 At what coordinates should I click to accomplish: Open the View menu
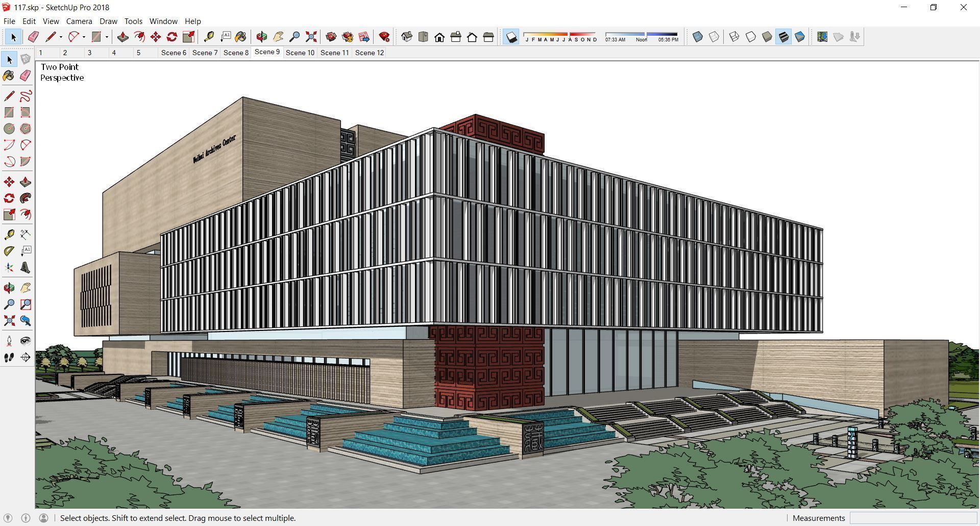click(51, 21)
